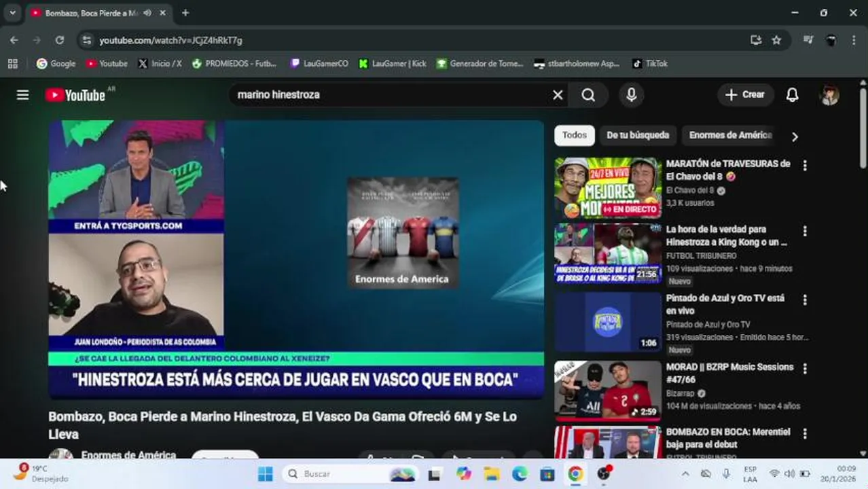Open options for 'Pintado de Azul y Oro TV' video
Screen dimensions: 868x489
pyautogui.click(x=805, y=300)
